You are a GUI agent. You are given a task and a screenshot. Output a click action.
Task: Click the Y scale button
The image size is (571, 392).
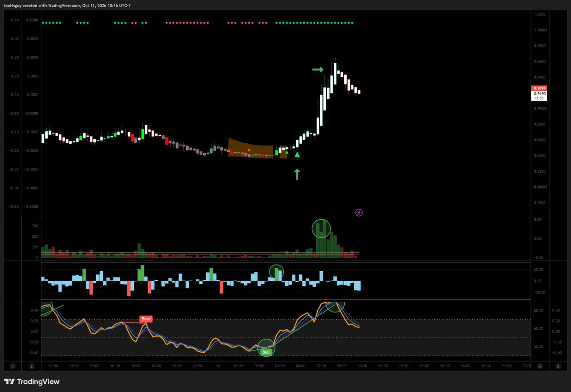click(13, 366)
